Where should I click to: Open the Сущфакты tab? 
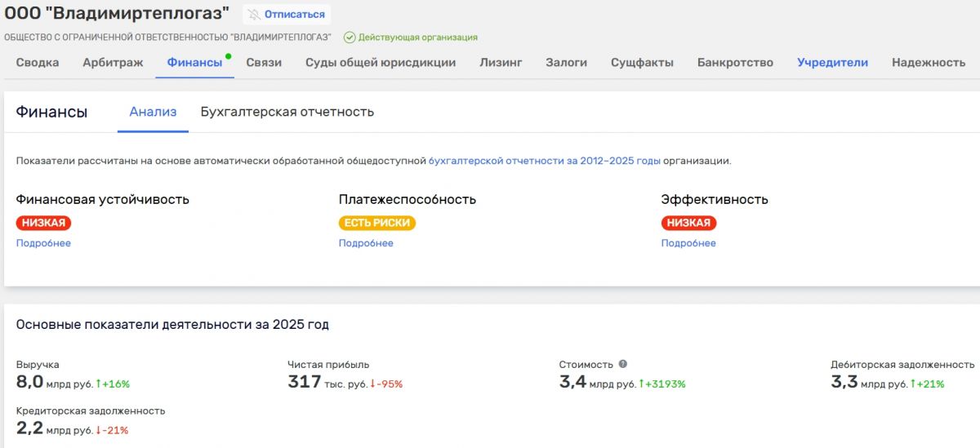[x=642, y=63]
